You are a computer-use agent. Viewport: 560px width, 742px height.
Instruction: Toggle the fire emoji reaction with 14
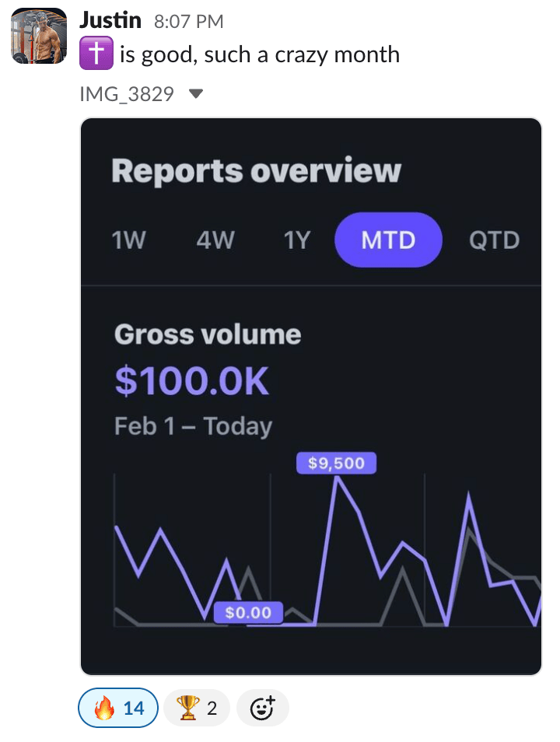tap(118, 708)
